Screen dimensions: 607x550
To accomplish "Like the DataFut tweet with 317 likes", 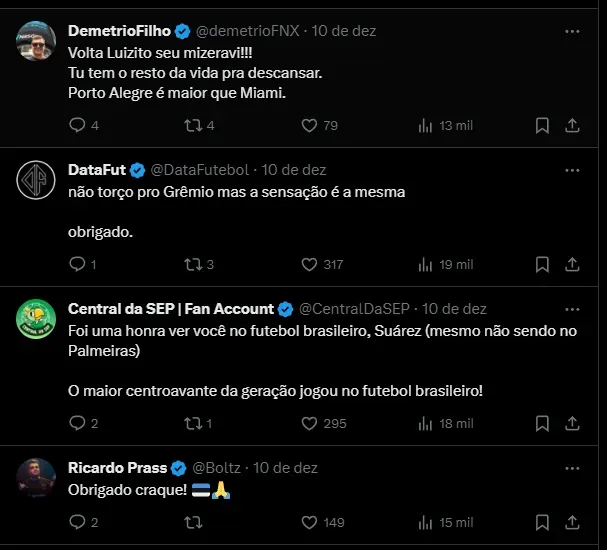I will coord(310,264).
